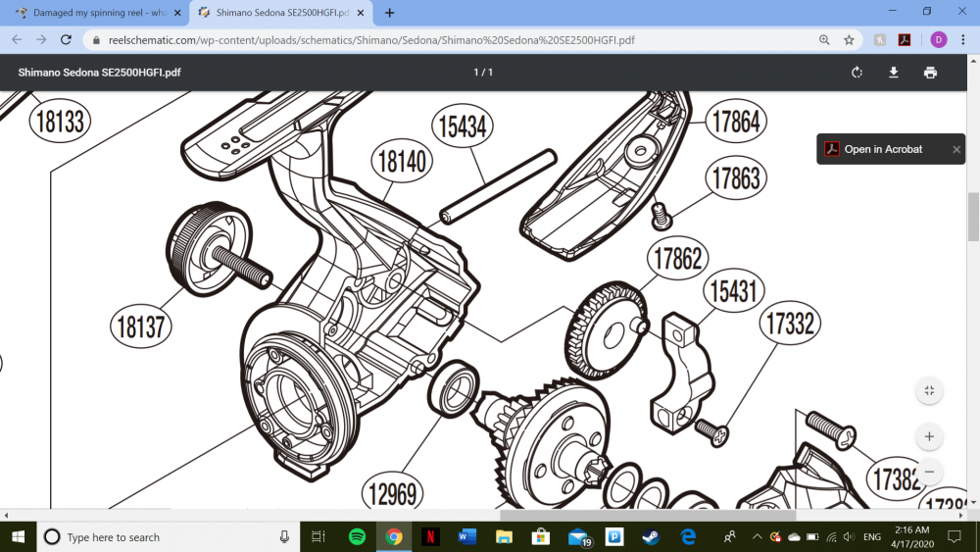Click the Type here to search box

[x=169, y=537]
